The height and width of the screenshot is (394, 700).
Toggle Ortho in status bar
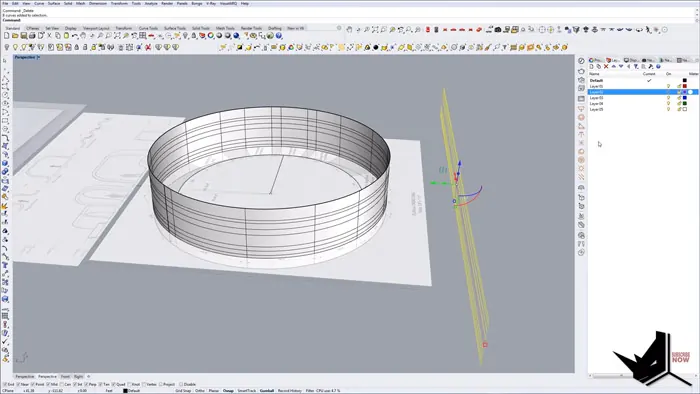click(200, 390)
